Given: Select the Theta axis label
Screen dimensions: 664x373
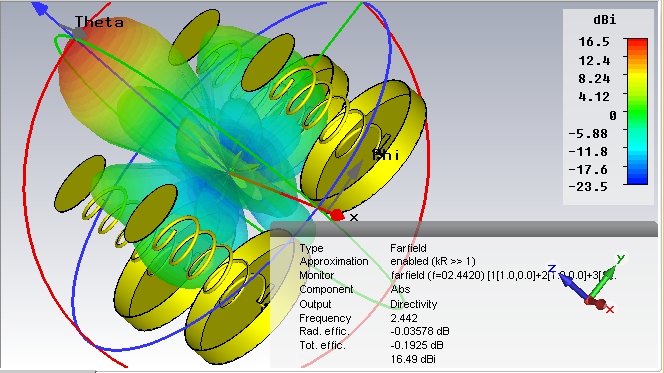Looking at the screenshot, I should click(99, 22).
